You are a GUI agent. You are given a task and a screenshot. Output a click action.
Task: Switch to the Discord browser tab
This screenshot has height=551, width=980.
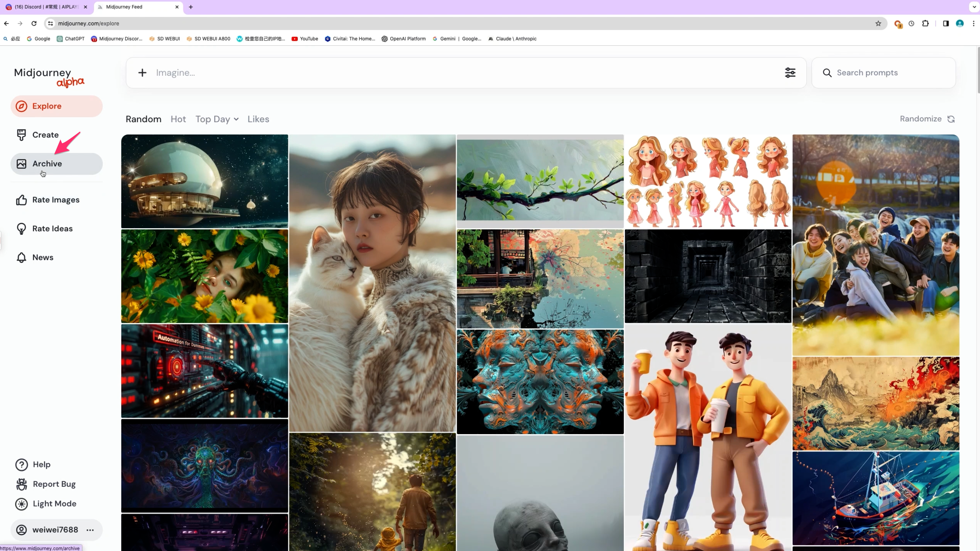[47, 7]
